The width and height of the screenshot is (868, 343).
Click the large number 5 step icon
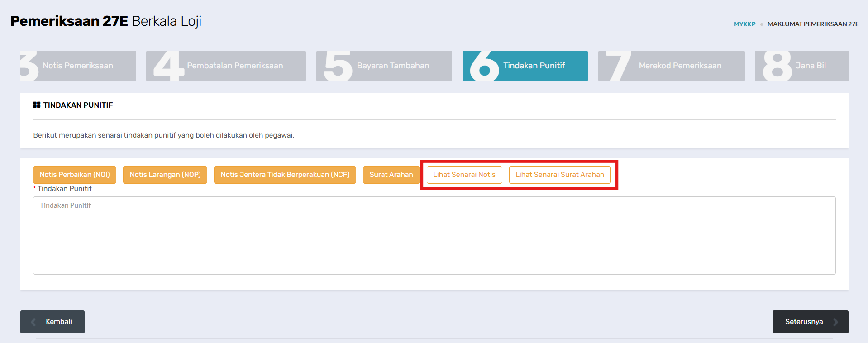pyautogui.click(x=338, y=66)
